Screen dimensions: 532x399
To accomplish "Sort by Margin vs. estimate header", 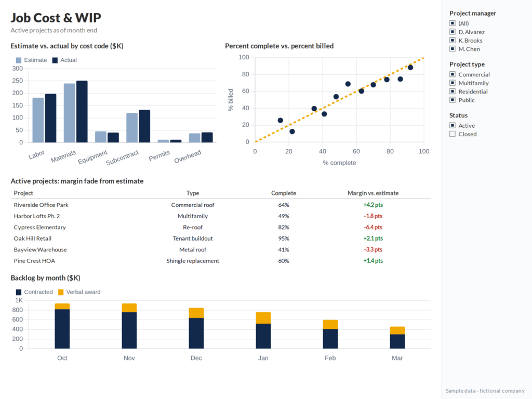I will point(373,193).
